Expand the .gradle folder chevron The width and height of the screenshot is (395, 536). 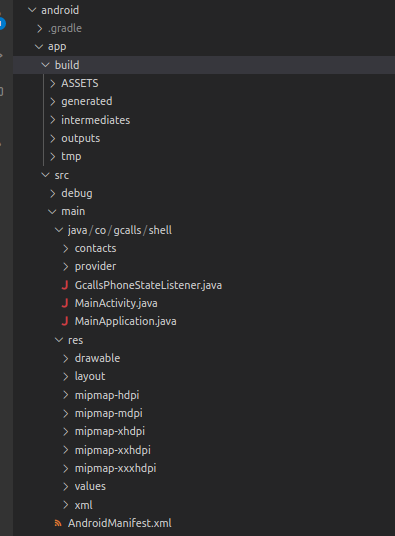(x=39, y=28)
